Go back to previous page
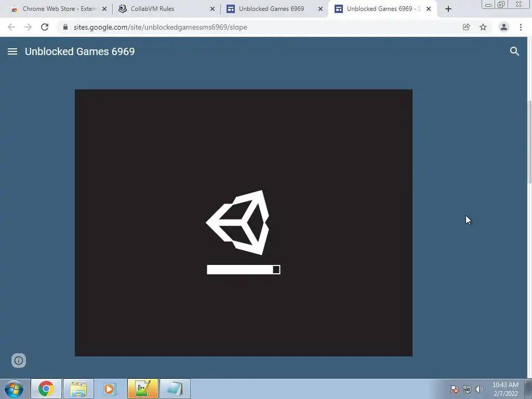This screenshot has width=532, height=399. 11,27
